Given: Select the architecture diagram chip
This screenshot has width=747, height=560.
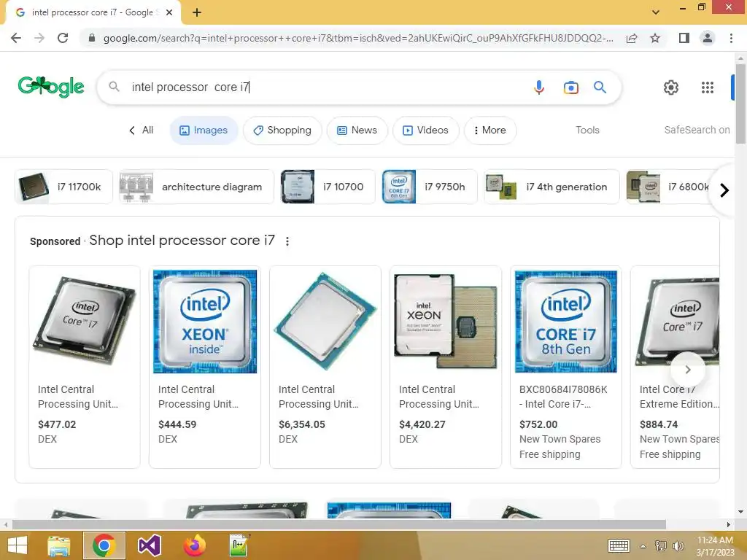Looking at the screenshot, I should 196,187.
